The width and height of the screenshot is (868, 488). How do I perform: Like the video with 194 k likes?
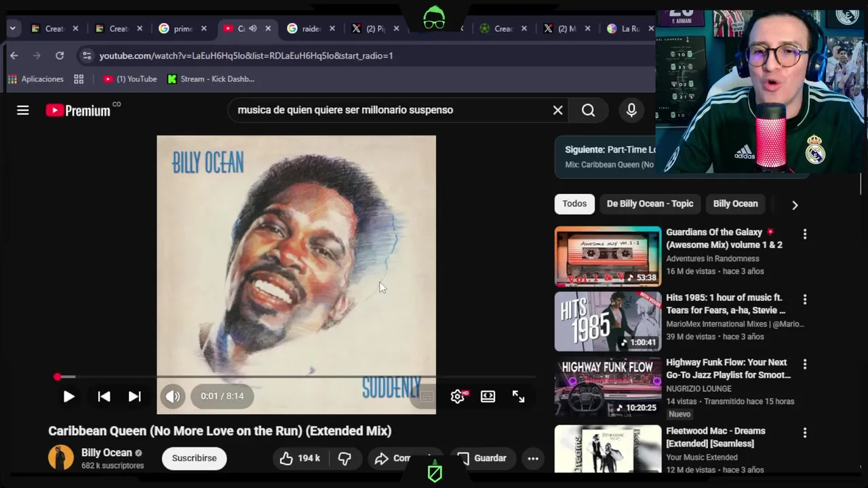click(x=300, y=459)
